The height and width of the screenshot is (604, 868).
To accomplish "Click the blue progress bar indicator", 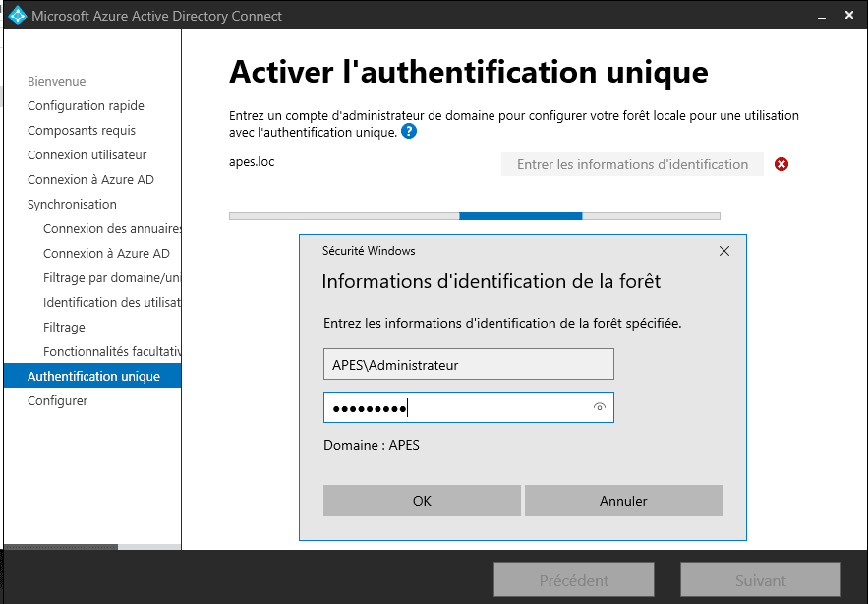I will click(520, 215).
